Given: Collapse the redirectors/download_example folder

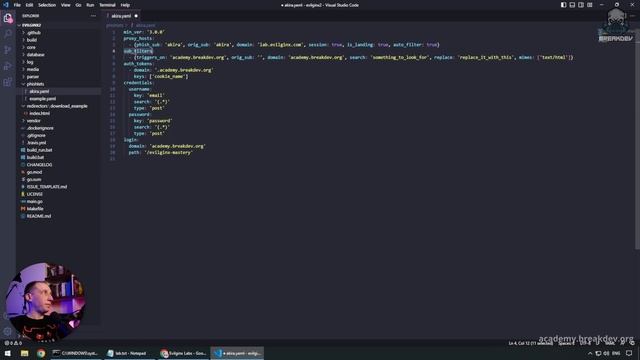Looking at the screenshot, I should 58,106.
